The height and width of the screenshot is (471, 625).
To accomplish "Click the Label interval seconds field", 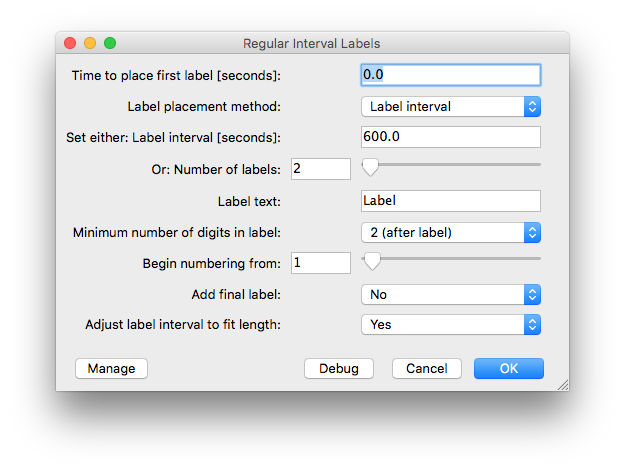I will tap(450, 137).
